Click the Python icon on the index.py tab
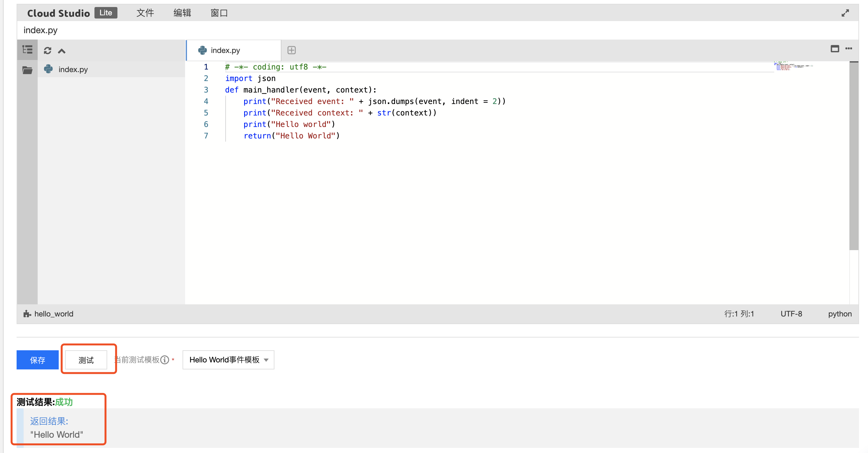Screen dimensions: 868x453 click(202, 50)
